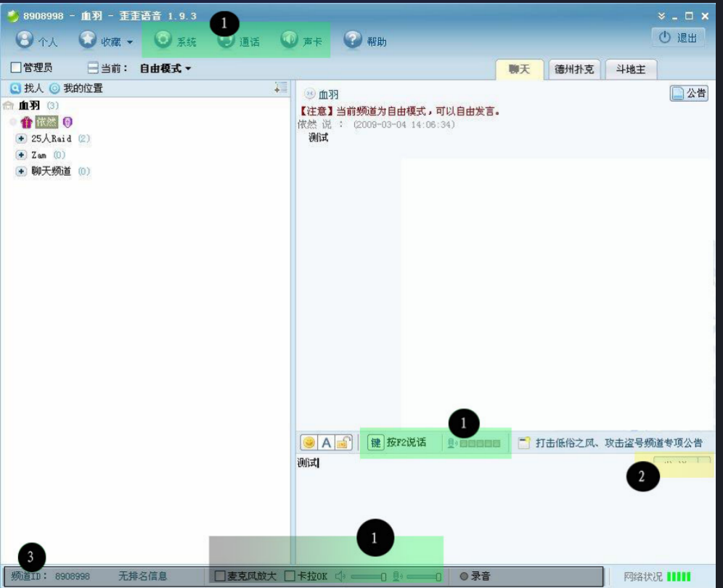Open the 系统 settings menu
723x588 pixels.
coord(175,41)
